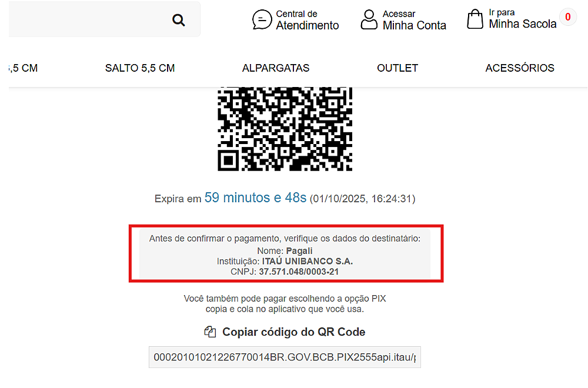588x388 pixels.
Task: Click the red cart item counter badge
Action: tap(568, 17)
